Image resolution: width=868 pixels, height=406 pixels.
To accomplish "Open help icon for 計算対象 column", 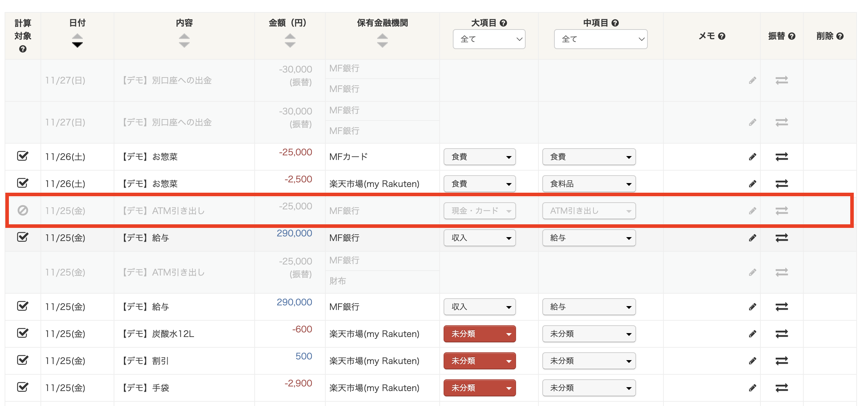I will [23, 49].
